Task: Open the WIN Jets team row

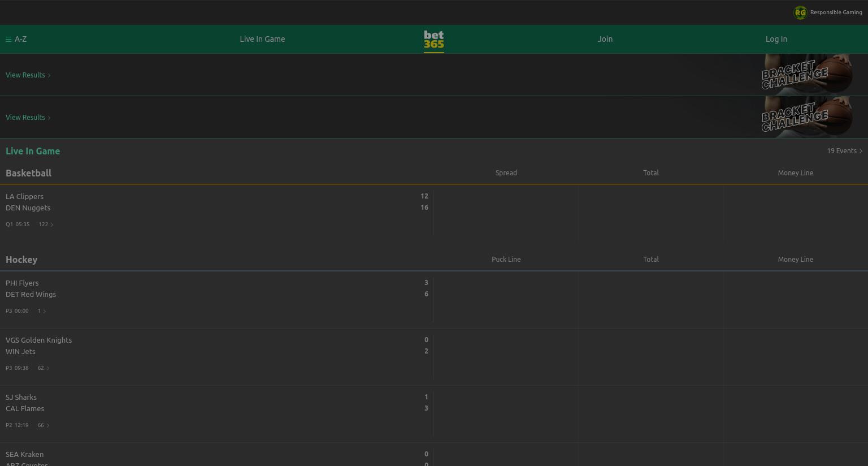Action: pos(20,352)
